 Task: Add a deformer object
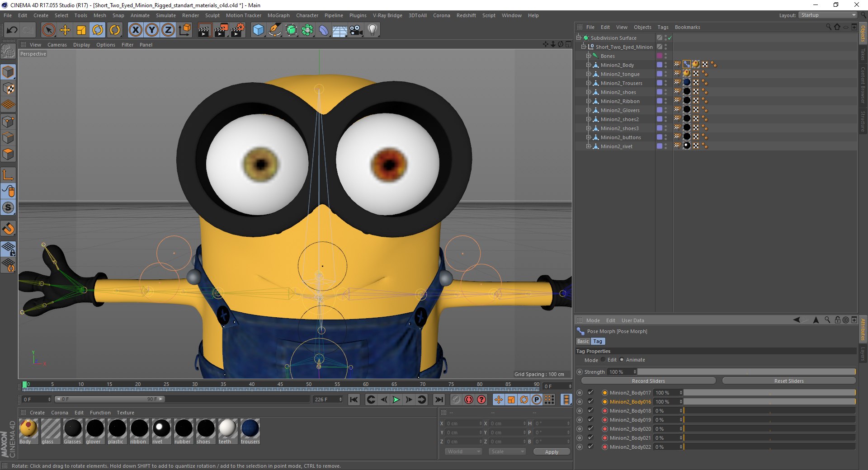(x=324, y=30)
